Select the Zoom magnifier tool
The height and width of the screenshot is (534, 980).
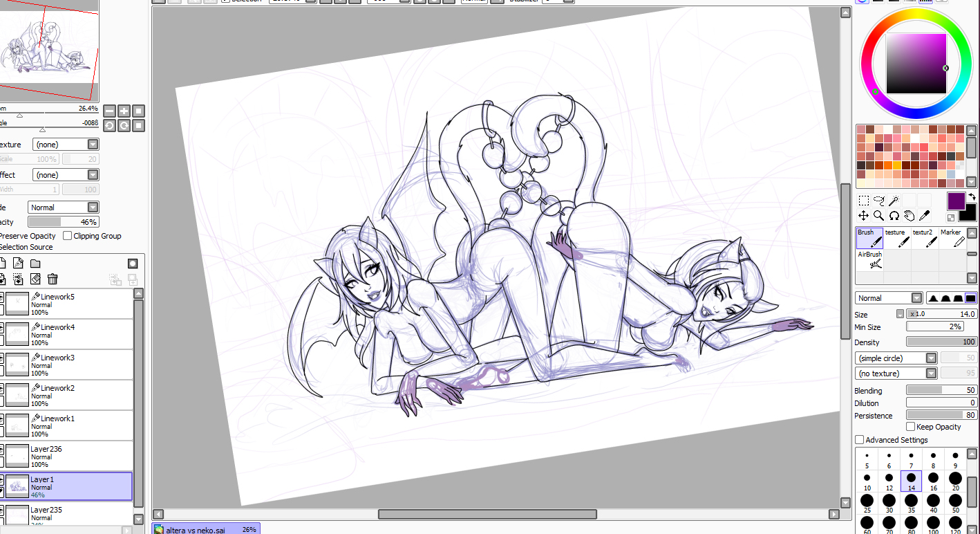click(879, 216)
